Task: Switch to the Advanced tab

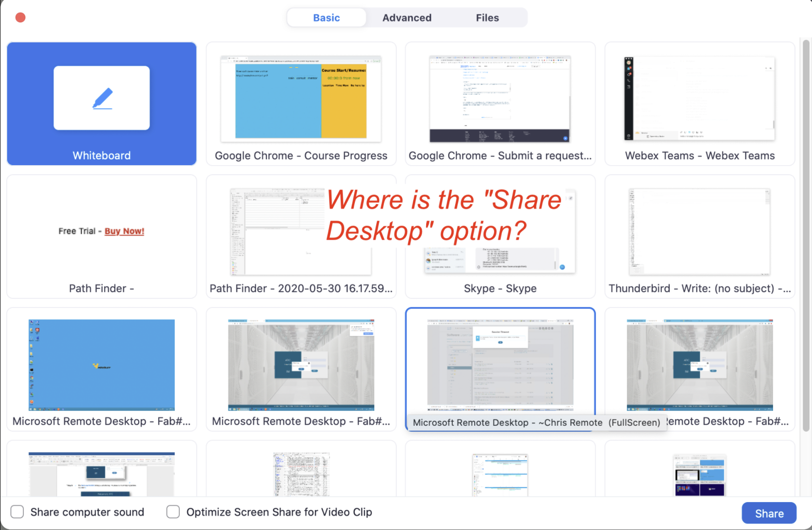Action: click(x=407, y=18)
